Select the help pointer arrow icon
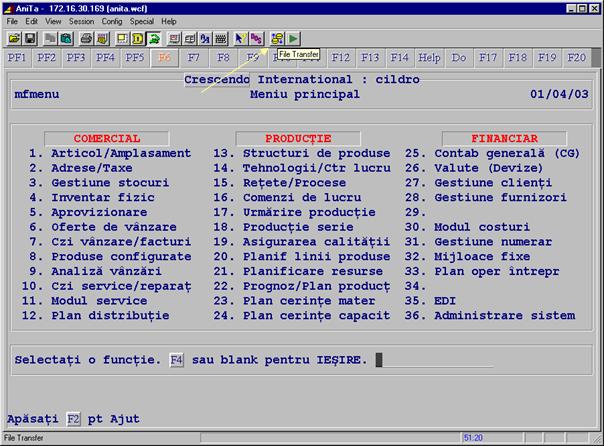 240,38
